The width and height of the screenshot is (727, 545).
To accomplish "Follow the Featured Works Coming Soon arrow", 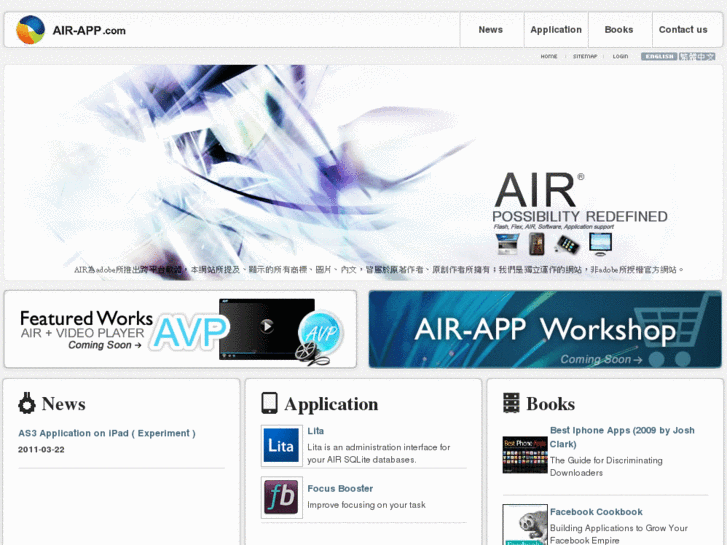I will point(105,345).
